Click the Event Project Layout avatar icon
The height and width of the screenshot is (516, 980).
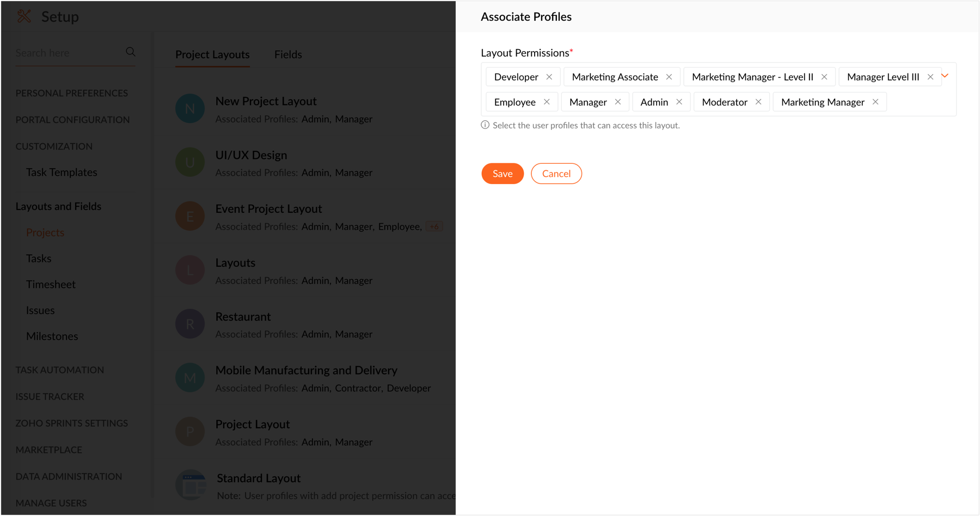pos(190,216)
